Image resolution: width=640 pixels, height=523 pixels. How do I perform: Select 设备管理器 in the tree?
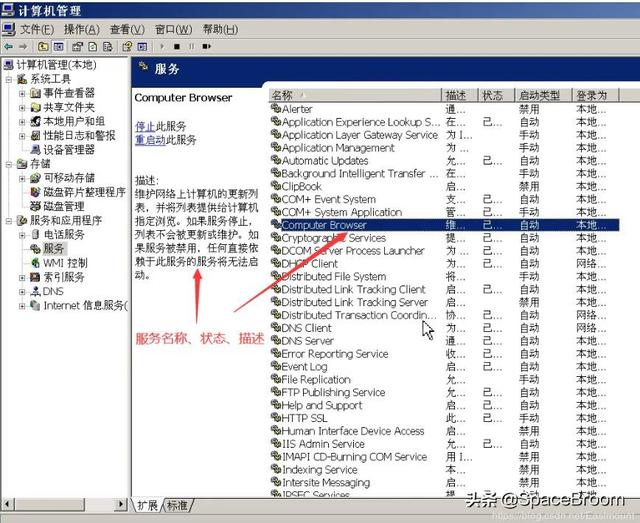tap(69, 150)
